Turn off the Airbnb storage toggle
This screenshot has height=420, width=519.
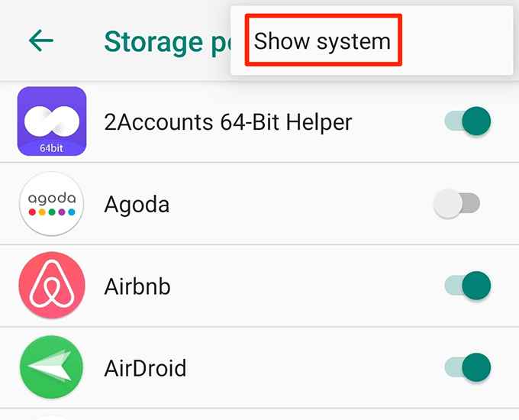(467, 285)
